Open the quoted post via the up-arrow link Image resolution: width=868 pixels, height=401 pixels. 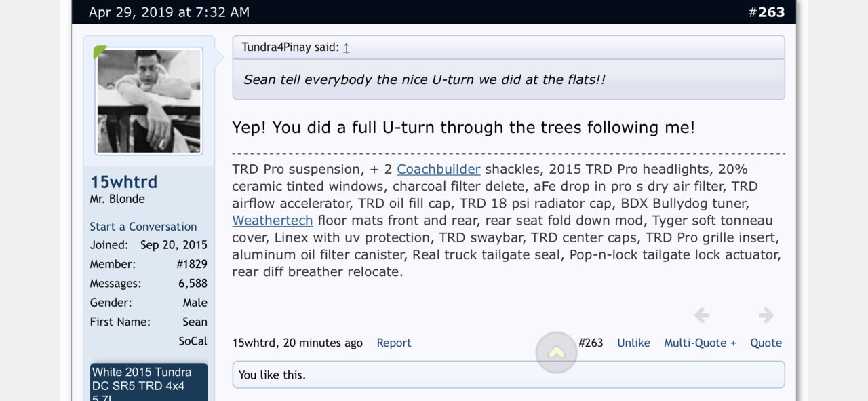tap(347, 47)
